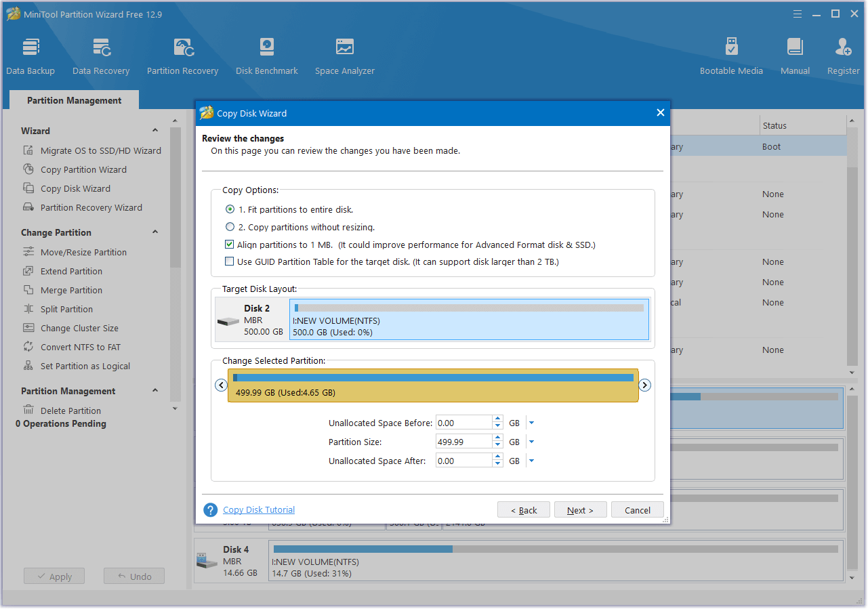Click the Next button

[x=581, y=510]
